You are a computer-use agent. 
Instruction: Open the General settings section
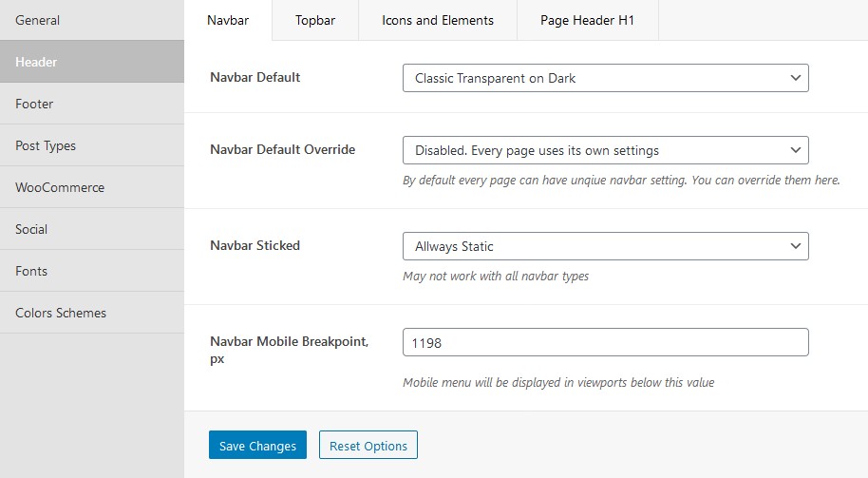pyautogui.click(x=92, y=20)
